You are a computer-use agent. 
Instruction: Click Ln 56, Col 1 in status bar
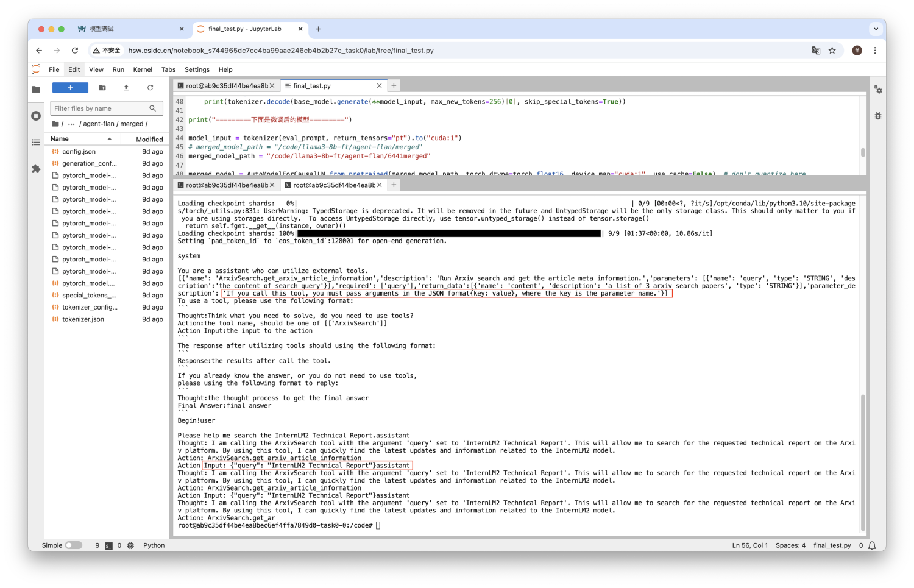(x=749, y=545)
